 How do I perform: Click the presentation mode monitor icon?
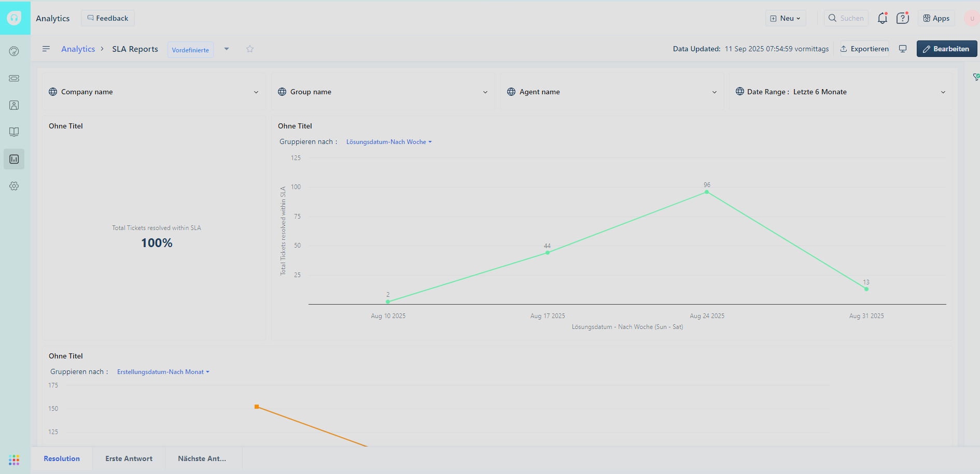coord(903,49)
